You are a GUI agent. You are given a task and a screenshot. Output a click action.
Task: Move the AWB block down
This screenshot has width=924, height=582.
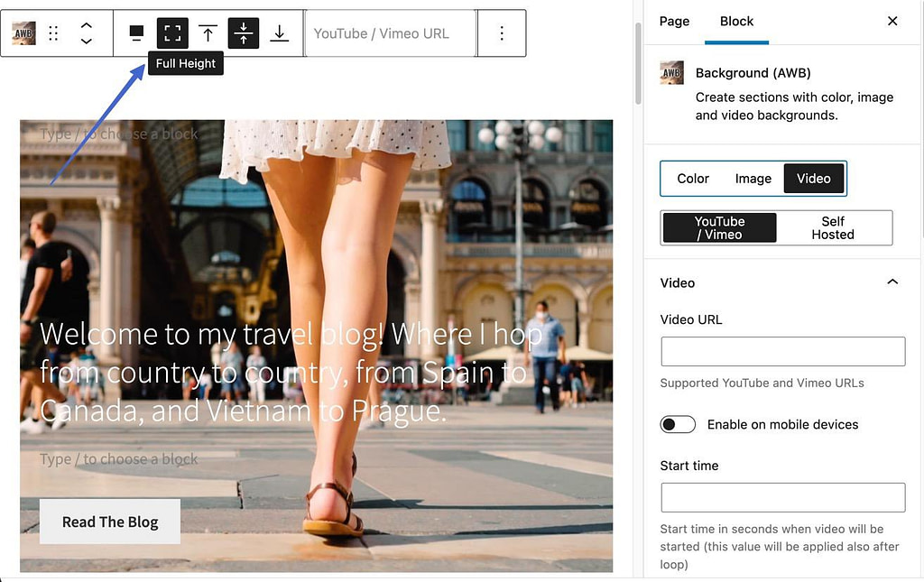pos(86,41)
